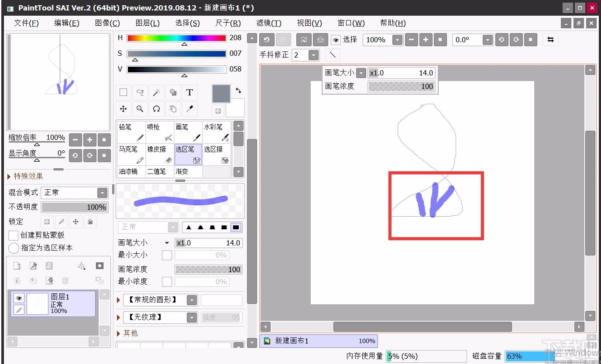Open the 【无纹理】 texture dropdown

coord(192,317)
